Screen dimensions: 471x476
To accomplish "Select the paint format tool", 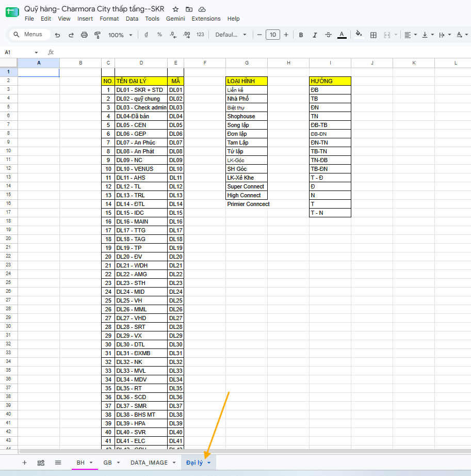I will point(98,35).
